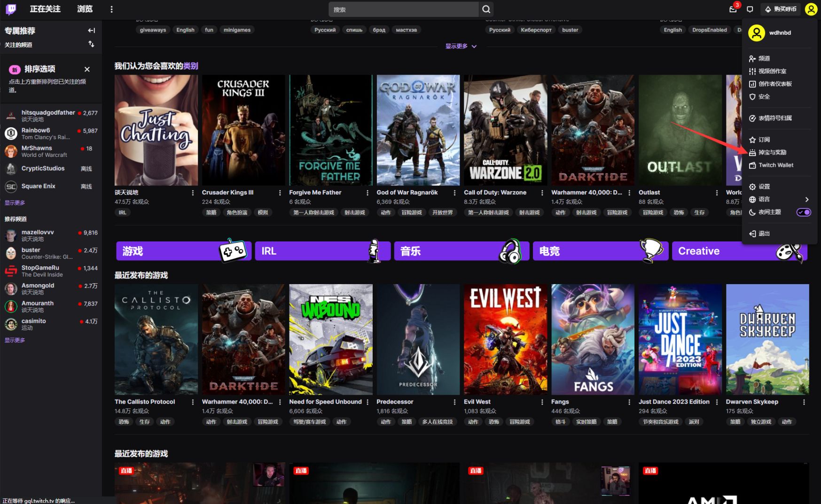Expand the 语言 language submenu
The image size is (821, 504).
(779, 200)
